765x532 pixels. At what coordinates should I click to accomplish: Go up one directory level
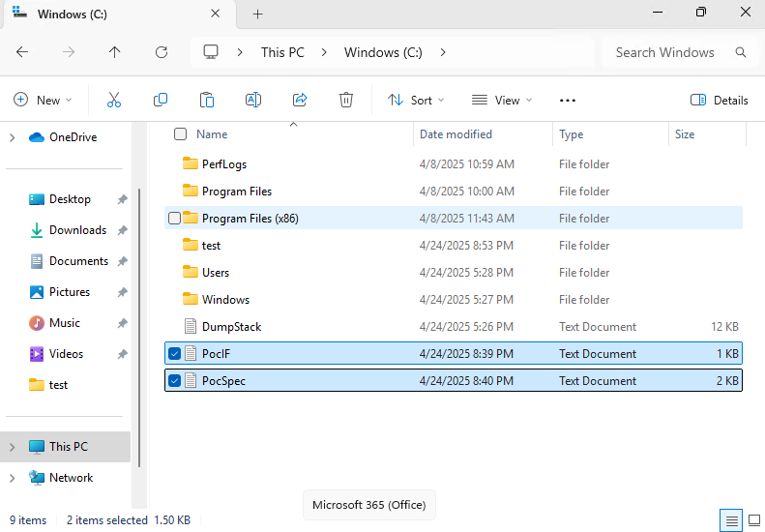[x=115, y=52]
